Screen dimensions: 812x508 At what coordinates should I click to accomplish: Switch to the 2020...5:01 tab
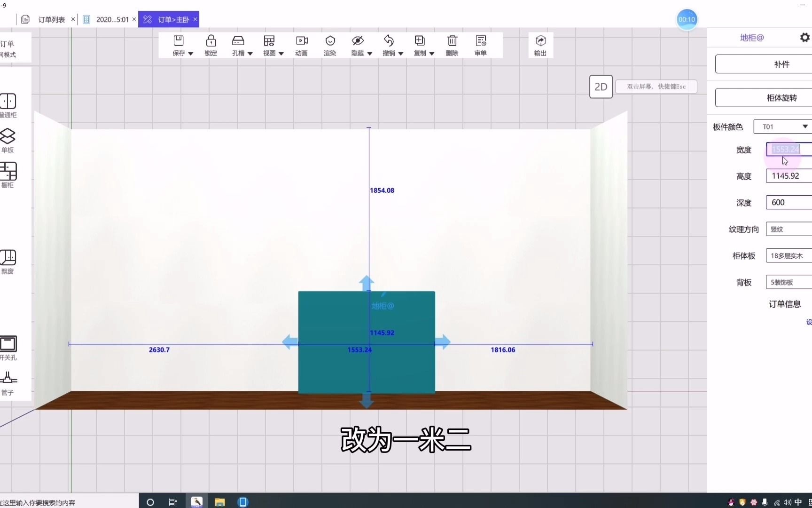pos(112,19)
